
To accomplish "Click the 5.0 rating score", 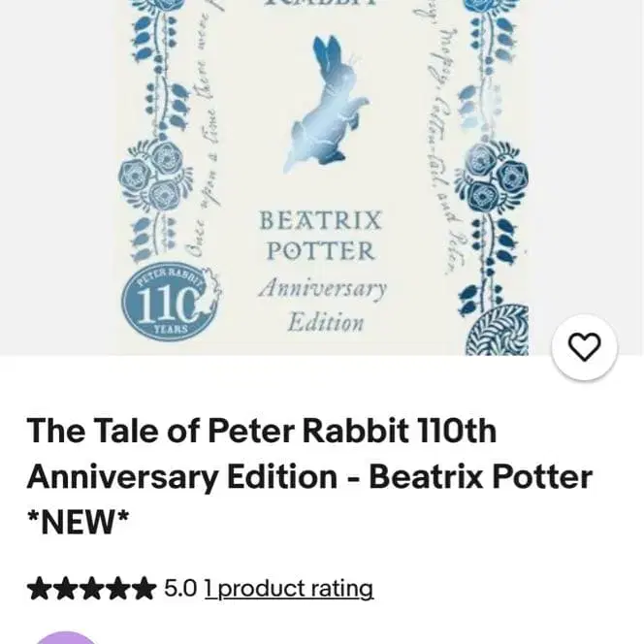I will [180, 588].
